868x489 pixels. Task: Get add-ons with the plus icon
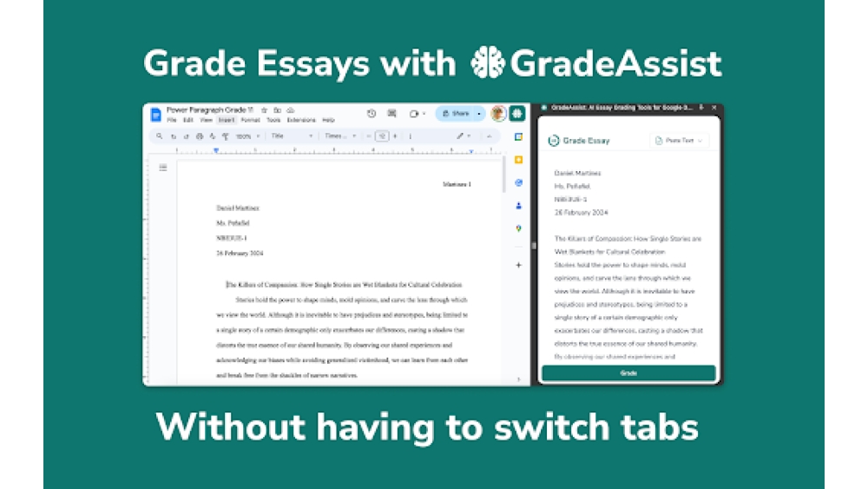point(518,265)
